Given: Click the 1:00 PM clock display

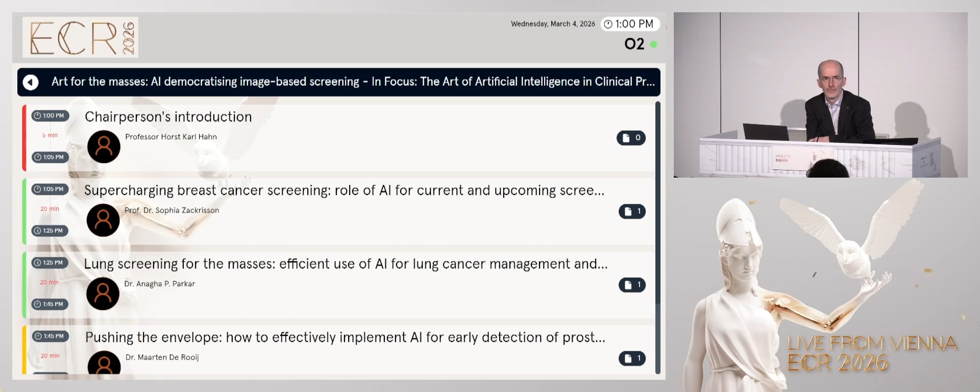Looking at the screenshot, I should coord(630,24).
